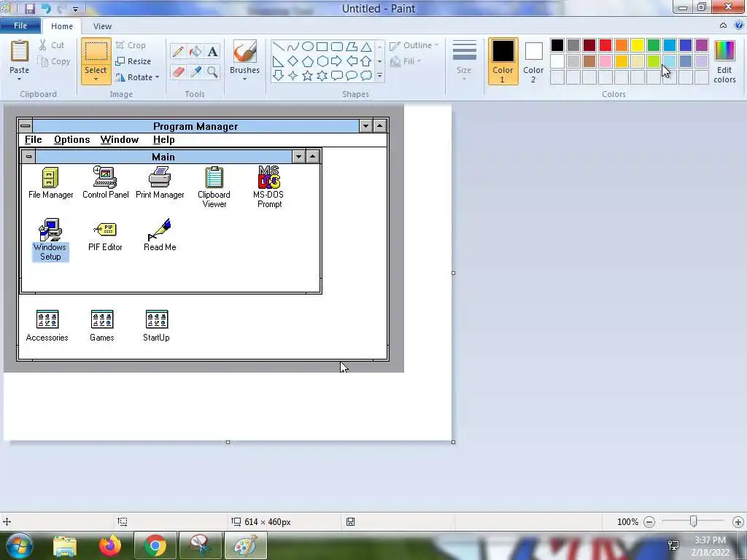Select the Oval shape
The image size is (747, 560).
308,47
